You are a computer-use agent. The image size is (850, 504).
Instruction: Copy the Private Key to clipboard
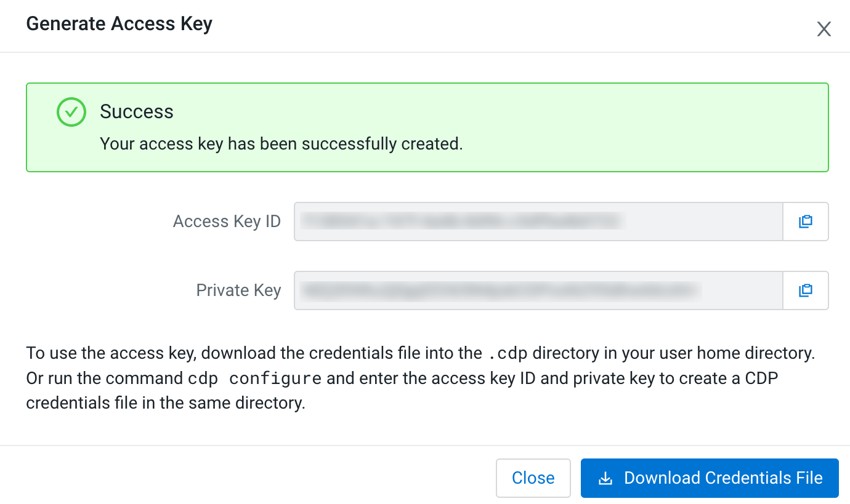coord(805,290)
